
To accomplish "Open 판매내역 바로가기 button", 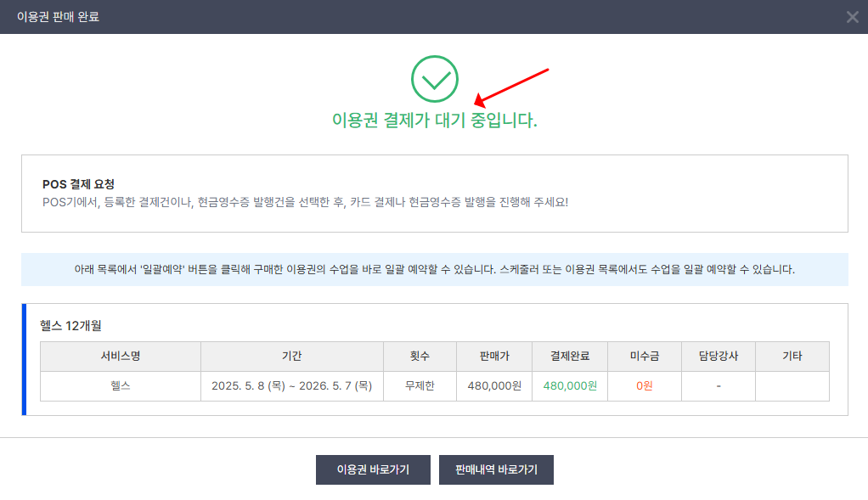I will pos(496,469).
